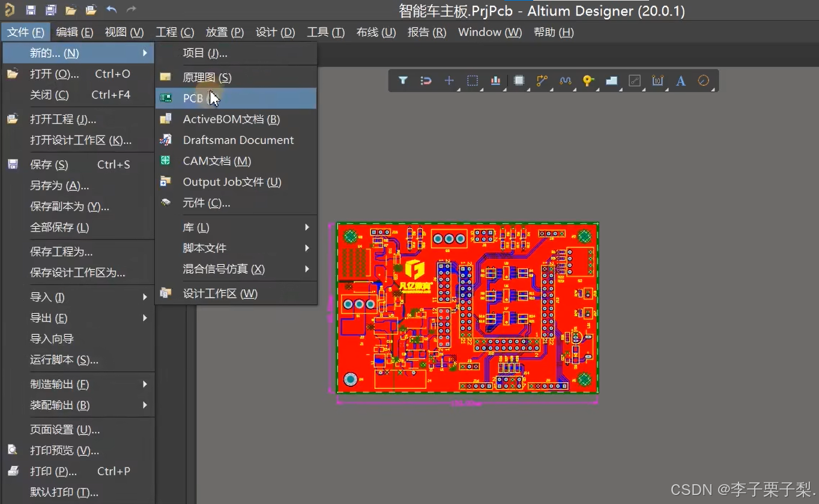Choose 保存副本为 (V)... entry

coord(79,206)
